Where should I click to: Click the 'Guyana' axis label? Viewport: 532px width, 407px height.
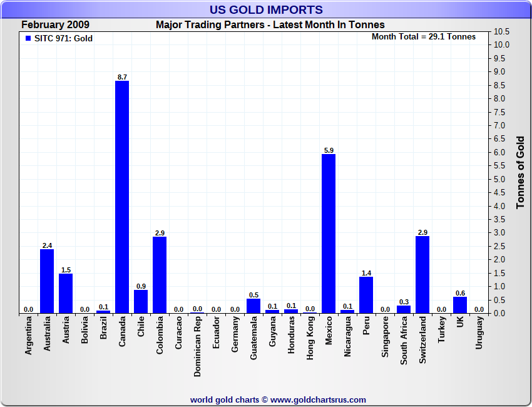coord(272,331)
